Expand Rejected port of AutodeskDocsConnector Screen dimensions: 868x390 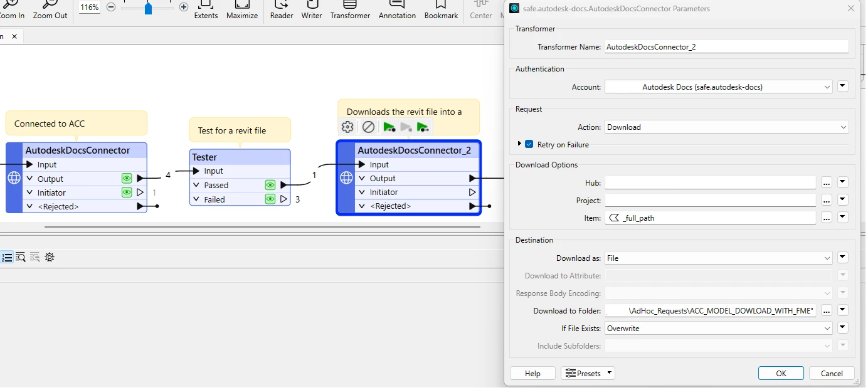[x=29, y=206]
